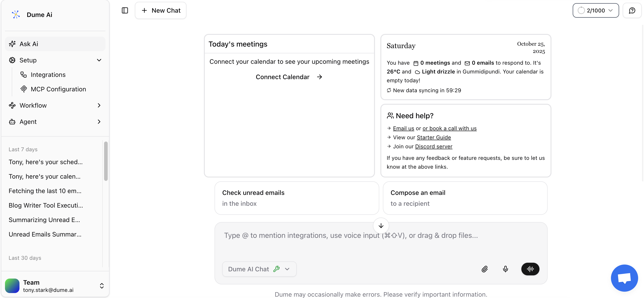Click the Agent robot icon

click(x=12, y=122)
